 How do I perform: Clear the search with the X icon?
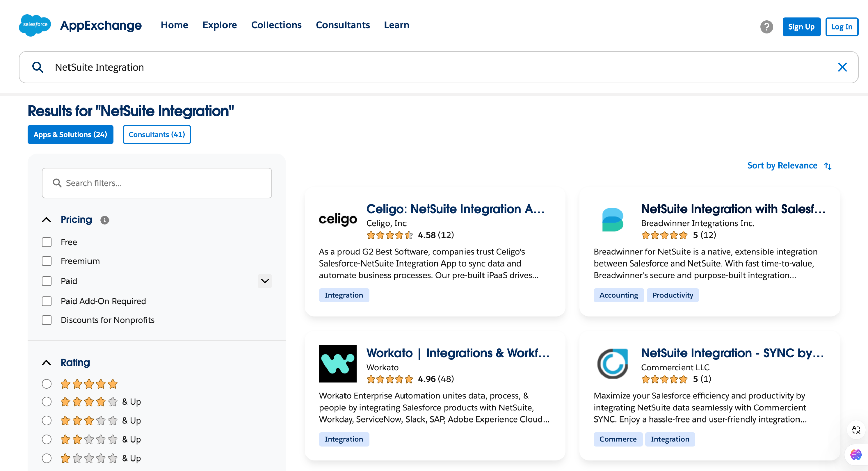tap(842, 67)
